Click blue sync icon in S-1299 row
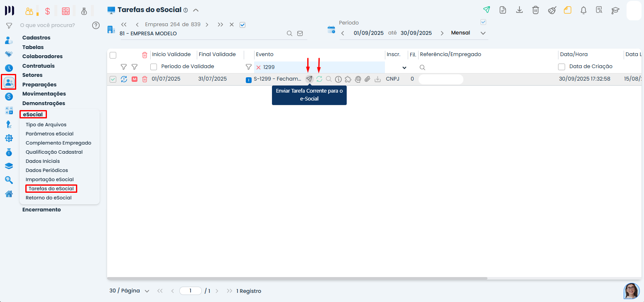Image resolution: width=644 pixels, height=302 pixels. [x=124, y=79]
